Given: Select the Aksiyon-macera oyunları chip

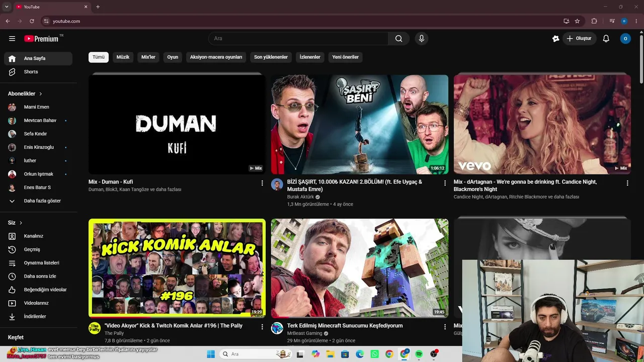Looking at the screenshot, I should tap(216, 57).
